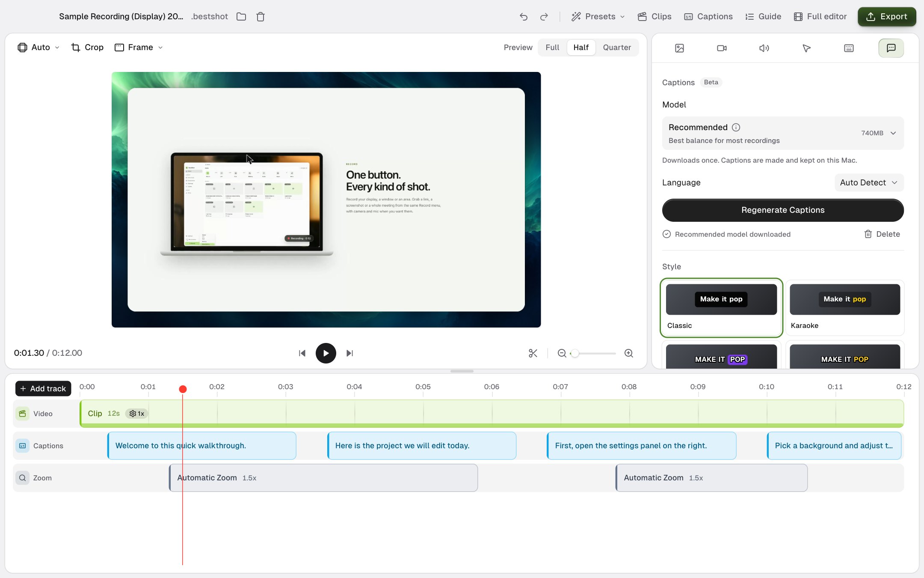Open the Presets dropdown
924x578 pixels.
pos(598,17)
